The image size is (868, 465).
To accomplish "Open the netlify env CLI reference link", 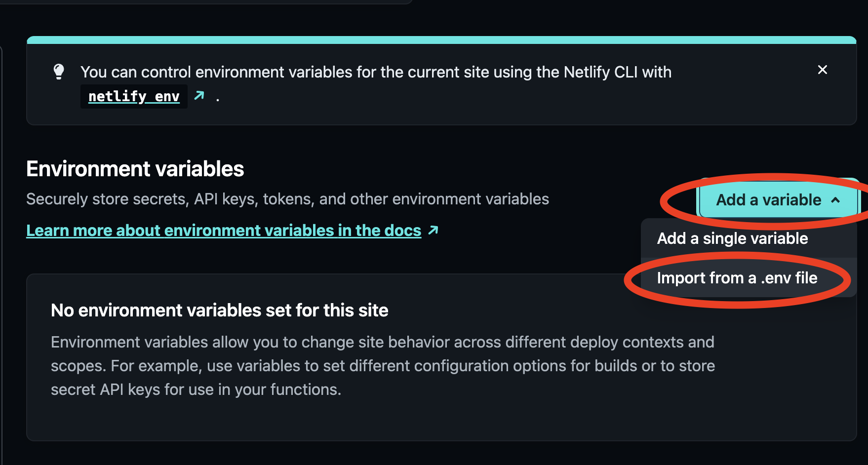I will (x=133, y=96).
